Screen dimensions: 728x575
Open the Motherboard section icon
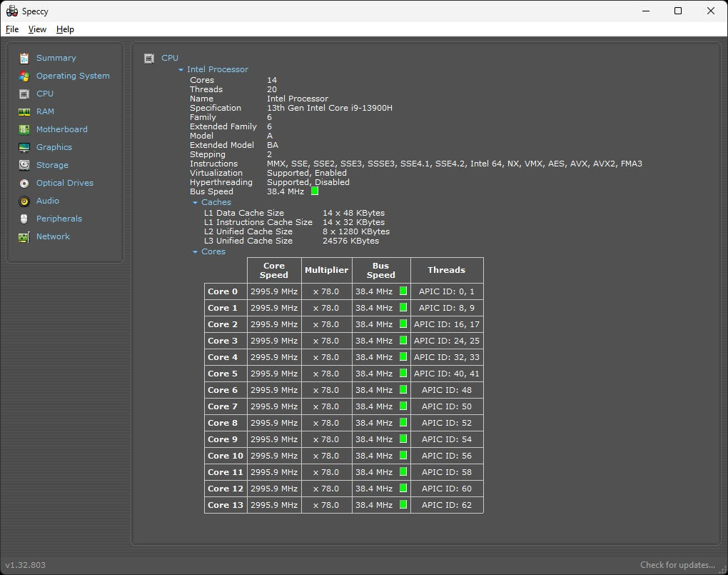[x=24, y=129]
